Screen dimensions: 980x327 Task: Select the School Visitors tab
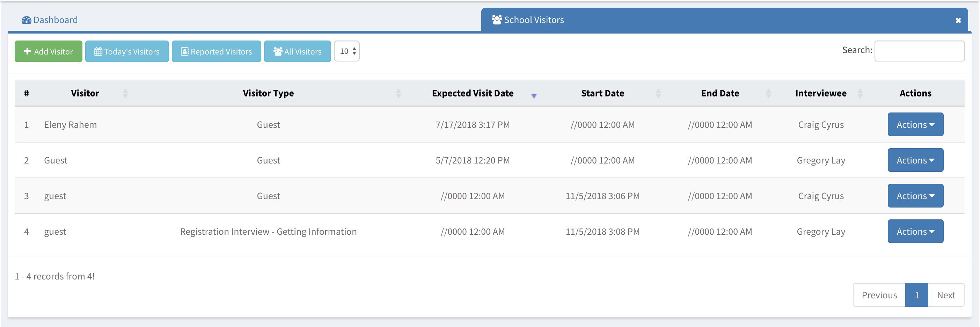click(x=533, y=20)
